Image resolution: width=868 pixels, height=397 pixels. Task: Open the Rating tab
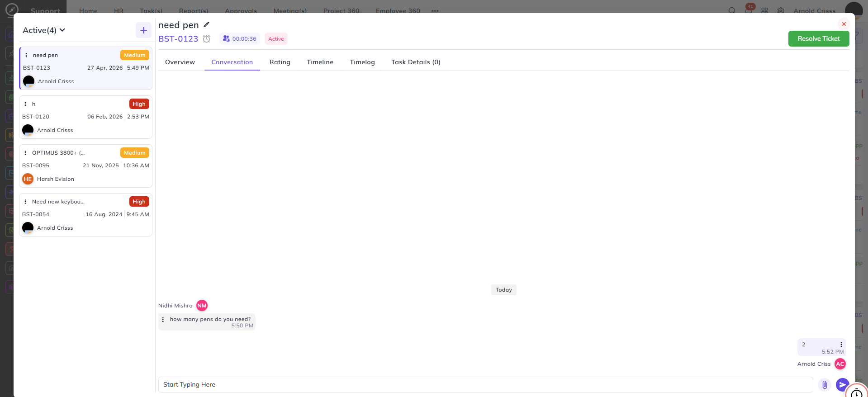(280, 62)
